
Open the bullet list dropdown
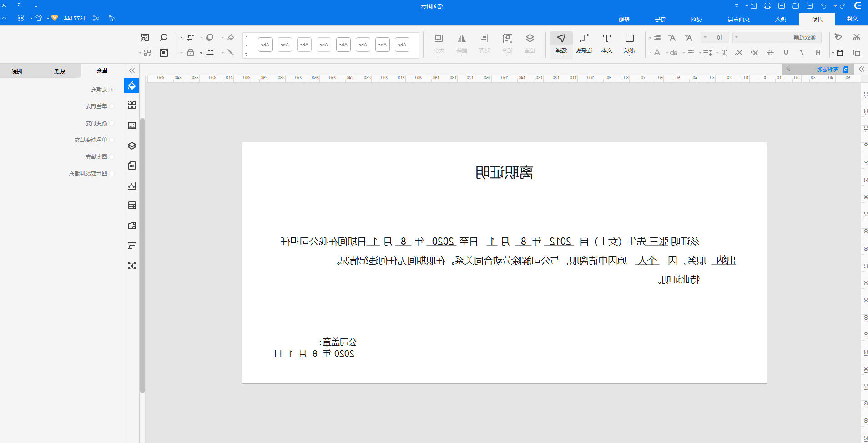[689, 53]
